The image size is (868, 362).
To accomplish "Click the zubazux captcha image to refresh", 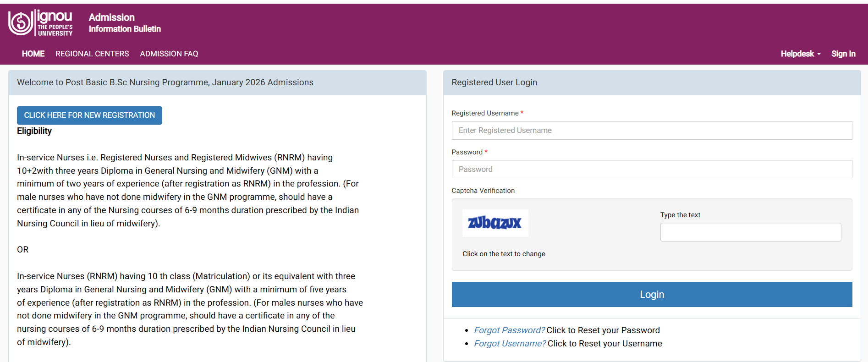I will (494, 223).
